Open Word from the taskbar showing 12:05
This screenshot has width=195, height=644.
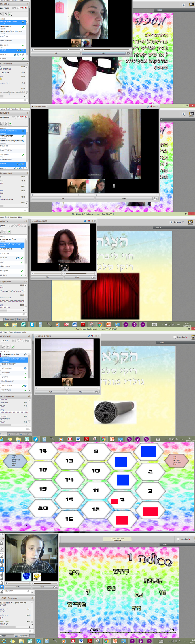pyautogui.click(x=75, y=325)
